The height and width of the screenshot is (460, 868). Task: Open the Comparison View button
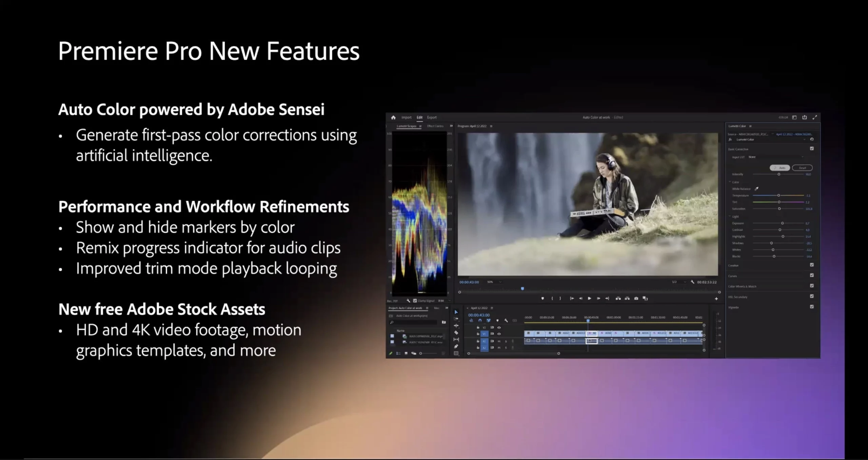tap(645, 298)
